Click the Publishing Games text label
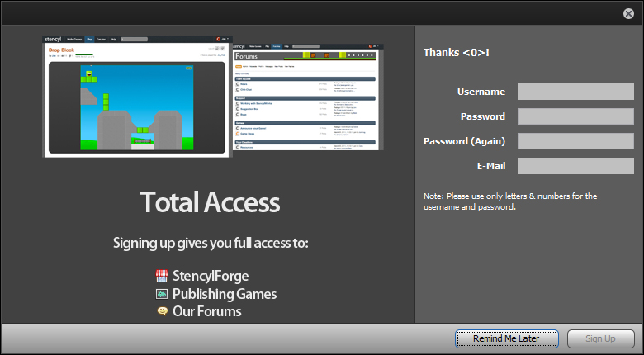Image resolution: width=644 pixels, height=355 pixels. 225,294
